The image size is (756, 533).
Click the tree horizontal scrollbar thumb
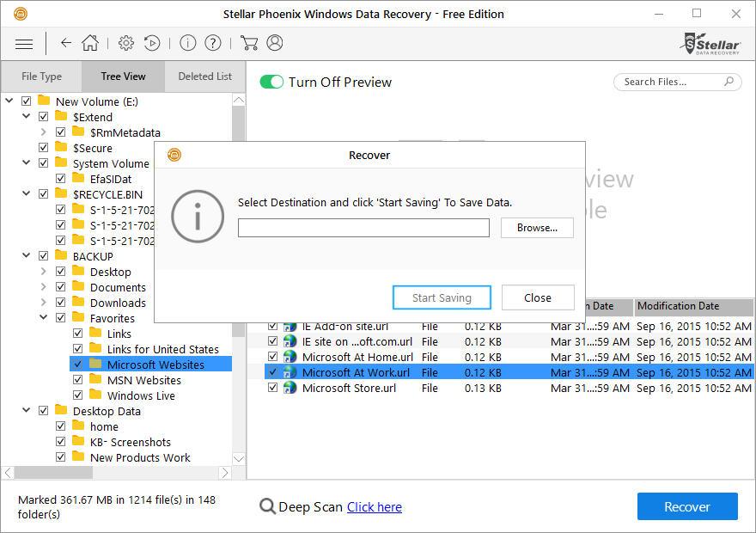click(x=53, y=473)
